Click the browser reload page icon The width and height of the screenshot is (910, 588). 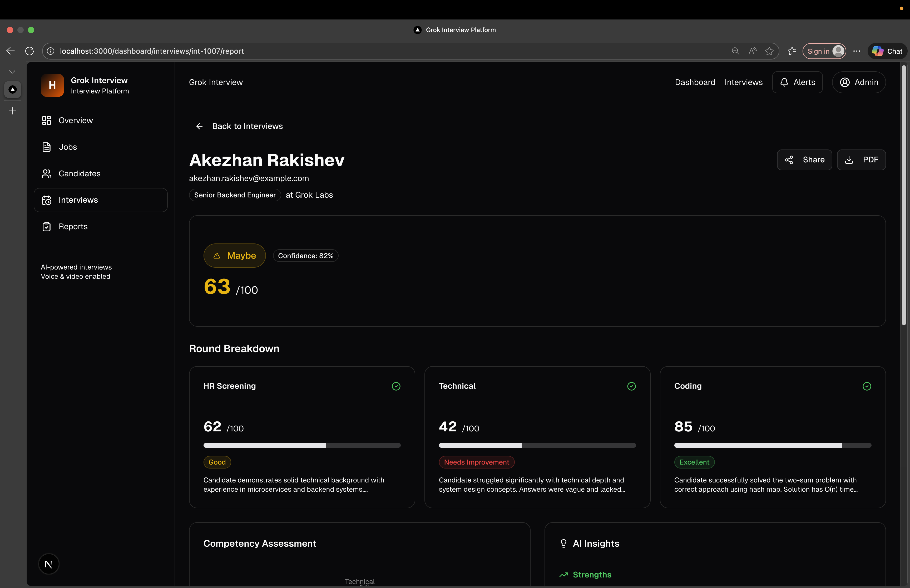coord(29,51)
